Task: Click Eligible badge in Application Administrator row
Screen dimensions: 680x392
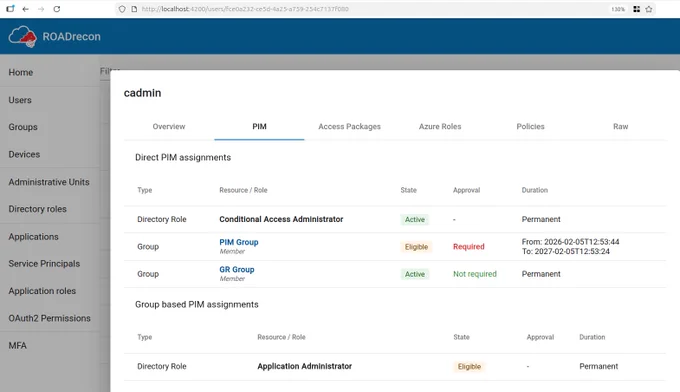Action: pos(469,366)
